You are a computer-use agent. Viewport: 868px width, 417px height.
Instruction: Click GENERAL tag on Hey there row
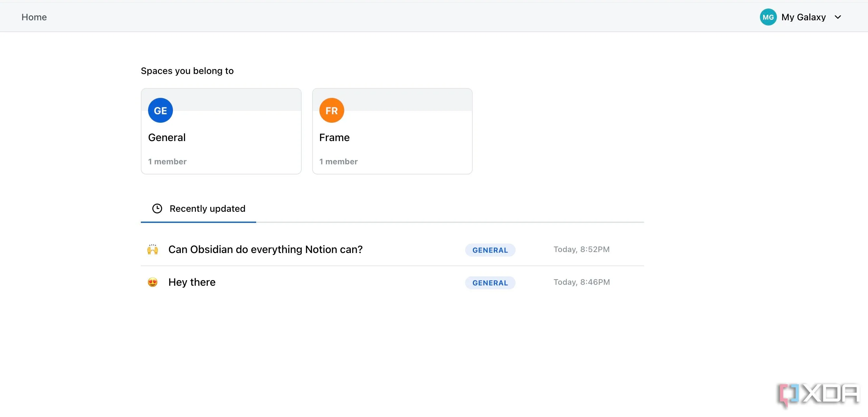tap(490, 283)
